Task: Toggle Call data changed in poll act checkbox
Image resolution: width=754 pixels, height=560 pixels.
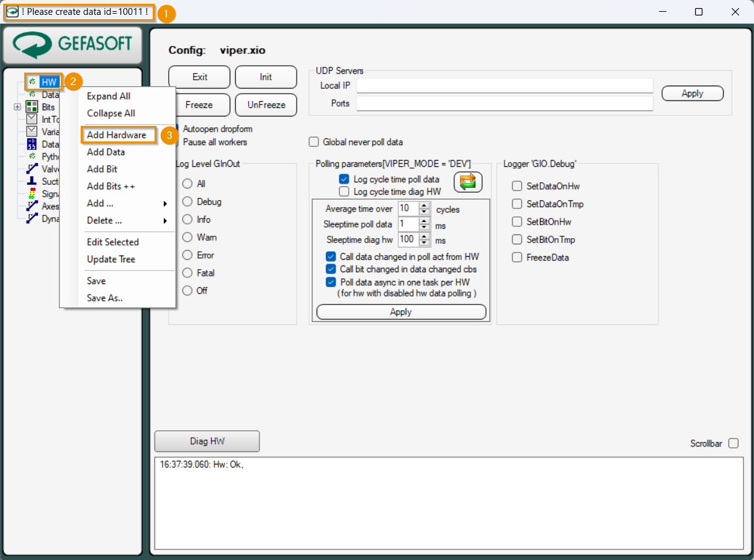Action: click(331, 257)
